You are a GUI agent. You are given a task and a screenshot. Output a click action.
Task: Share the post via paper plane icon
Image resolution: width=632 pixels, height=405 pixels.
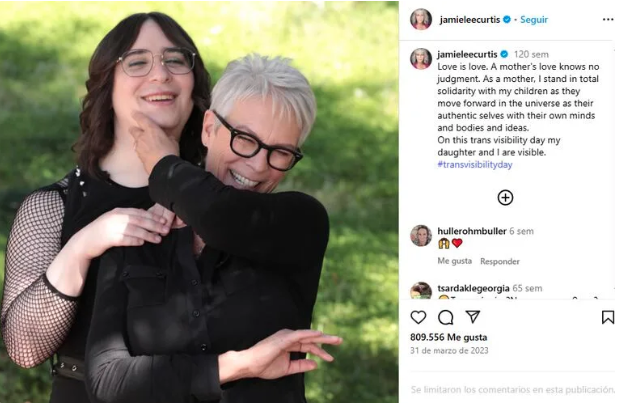tap(473, 317)
